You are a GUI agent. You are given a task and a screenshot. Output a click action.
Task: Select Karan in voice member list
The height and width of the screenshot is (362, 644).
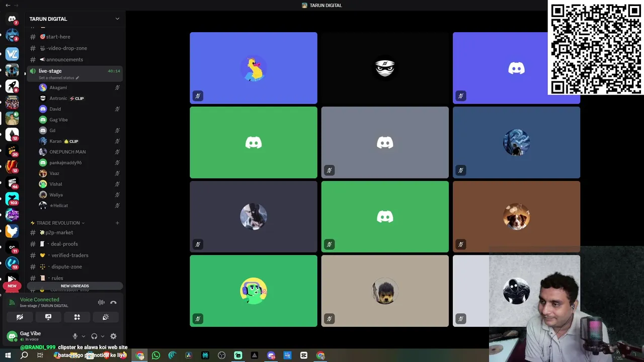coord(79,141)
